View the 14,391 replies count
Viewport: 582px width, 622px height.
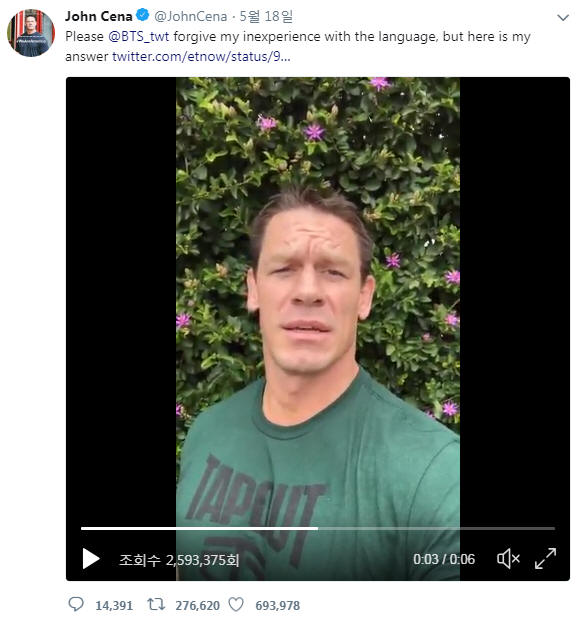pyautogui.click(x=114, y=606)
